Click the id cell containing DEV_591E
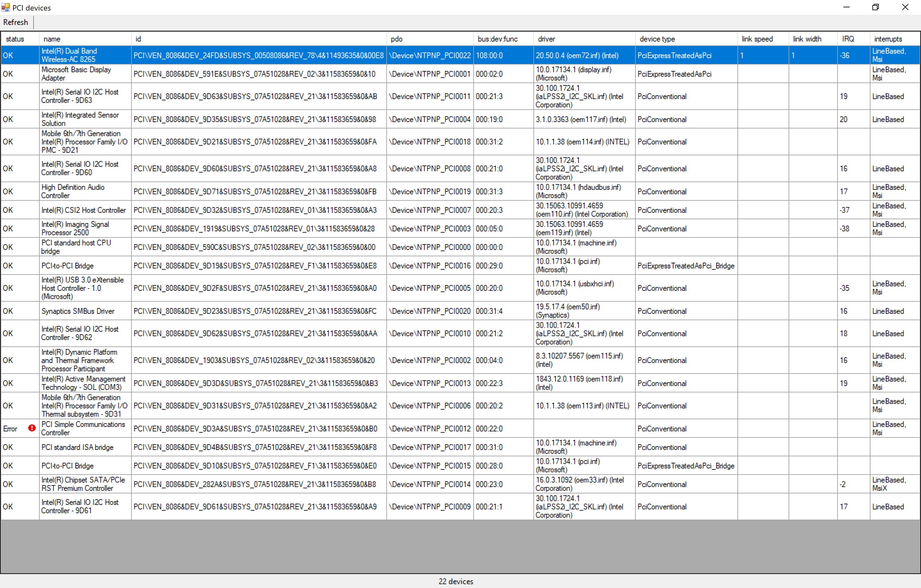 259,74
